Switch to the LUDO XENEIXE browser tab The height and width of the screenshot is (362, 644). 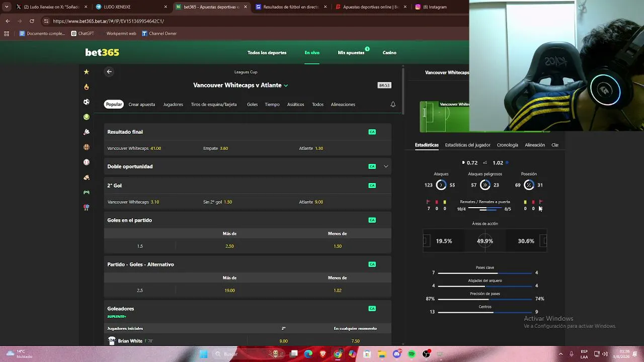click(132, 7)
